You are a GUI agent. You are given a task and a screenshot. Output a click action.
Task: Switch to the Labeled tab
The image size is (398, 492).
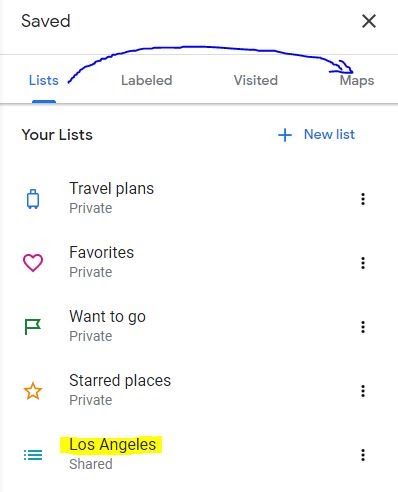[147, 80]
